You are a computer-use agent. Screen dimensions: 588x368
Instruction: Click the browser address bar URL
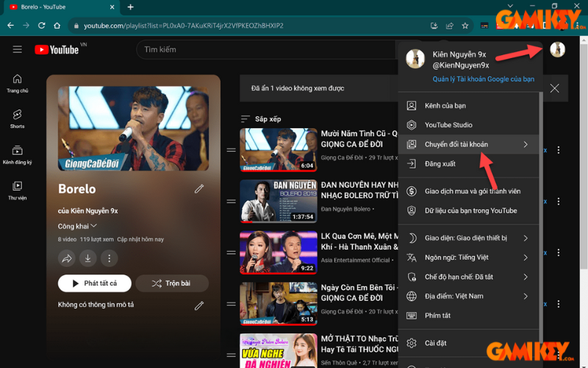click(x=183, y=26)
